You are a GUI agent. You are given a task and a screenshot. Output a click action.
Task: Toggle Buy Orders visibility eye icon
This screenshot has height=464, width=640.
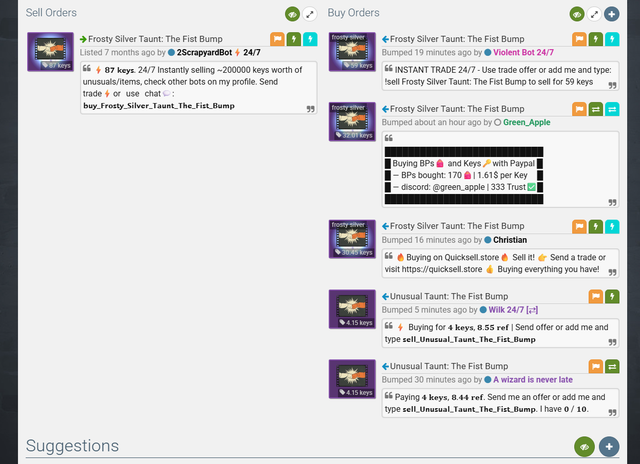[x=577, y=14]
